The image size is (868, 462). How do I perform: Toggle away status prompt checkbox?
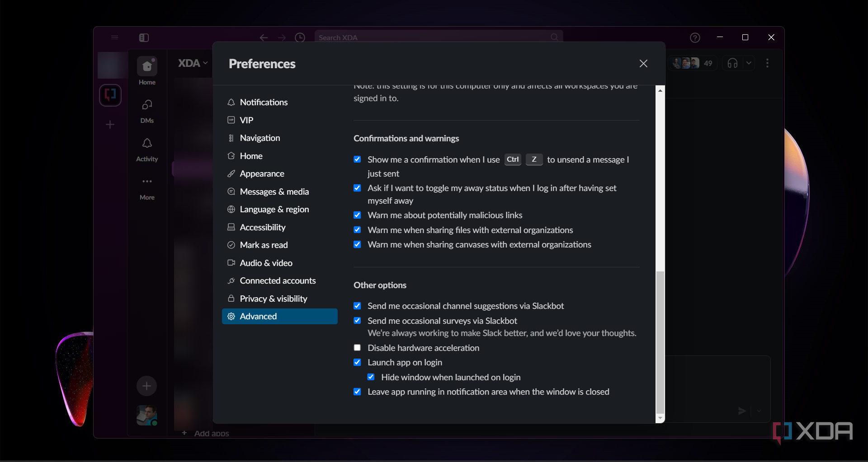[357, 188]
